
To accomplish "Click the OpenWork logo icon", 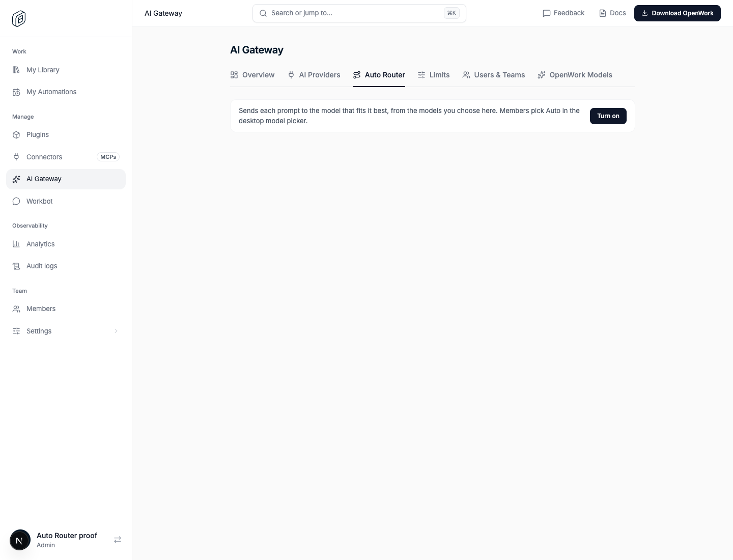I will coord(19,18).
